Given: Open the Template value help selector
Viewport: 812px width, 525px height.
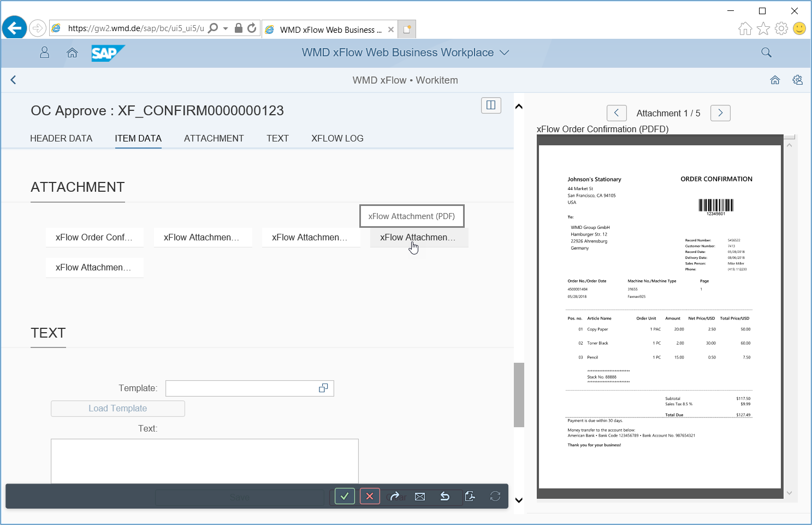Looking at the screenshot, I should 323,388.
